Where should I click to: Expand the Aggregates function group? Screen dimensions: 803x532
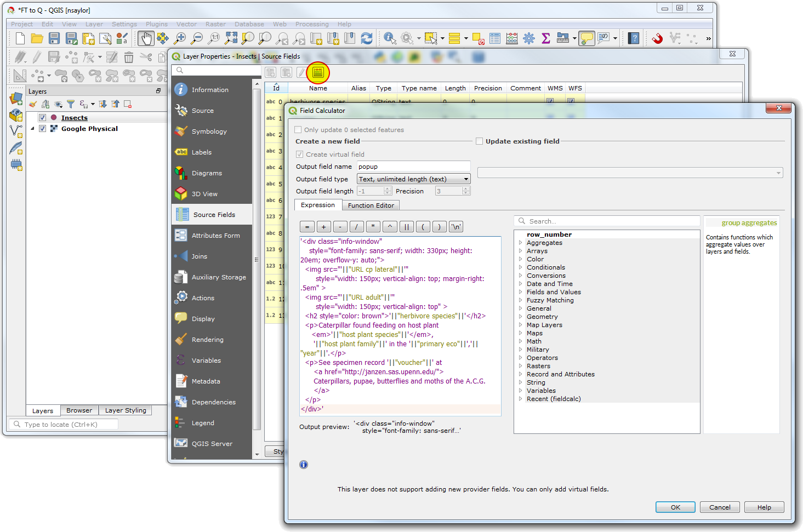521,243
